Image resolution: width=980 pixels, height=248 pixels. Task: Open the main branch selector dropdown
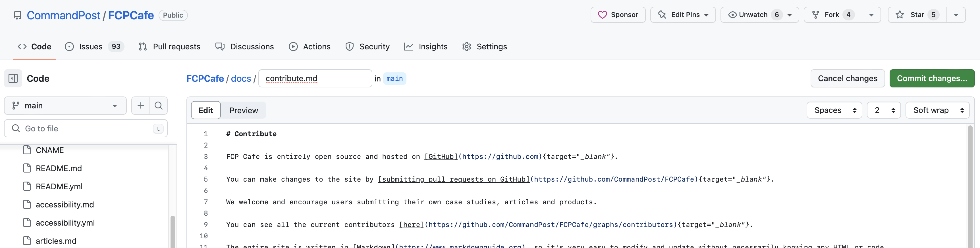click(65, 106)
